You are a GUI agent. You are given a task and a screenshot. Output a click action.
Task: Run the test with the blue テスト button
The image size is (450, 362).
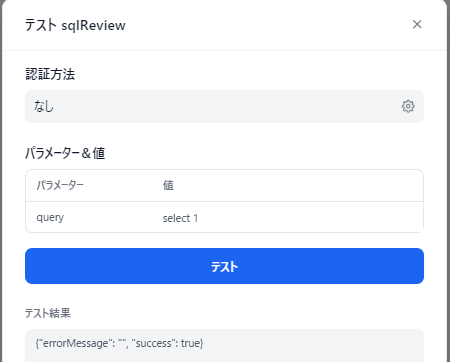224,266
